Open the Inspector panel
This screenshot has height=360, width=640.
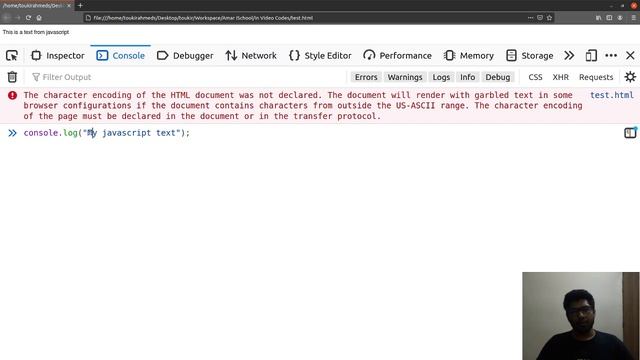click(58, 56)
